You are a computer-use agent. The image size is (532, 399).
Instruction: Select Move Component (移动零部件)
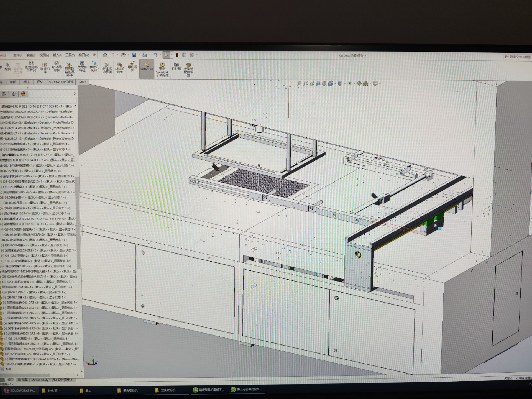pyautogui.click(x=57, y=66)
